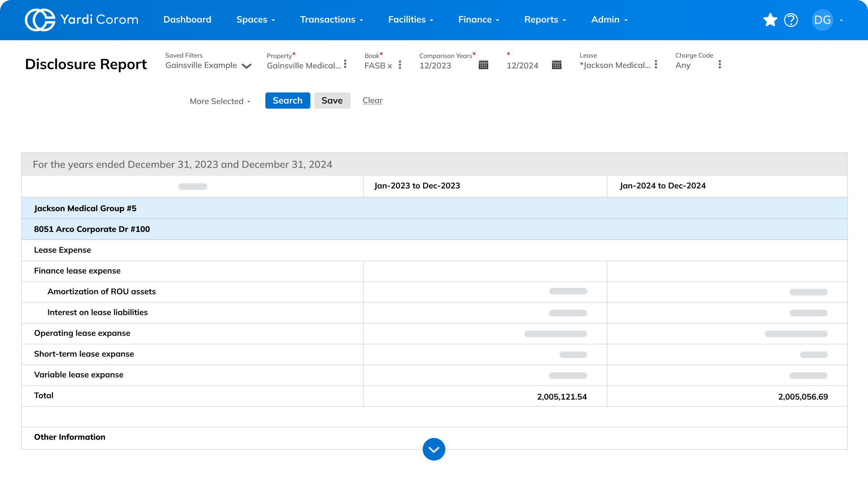Expand the Saved Filters dropdown

coord(246,66)
